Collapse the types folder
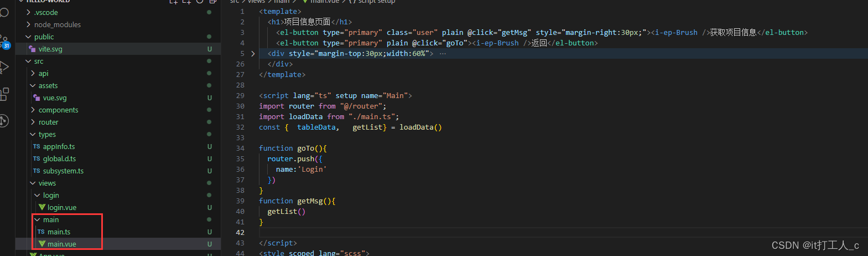 click(33, 134)
